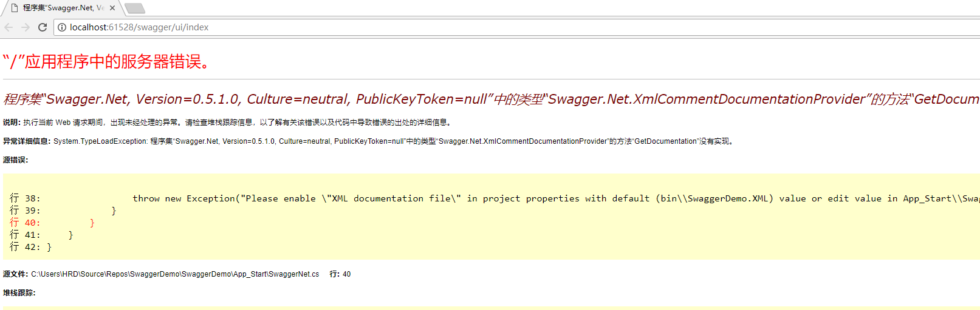Click the 行: 40 line number text

(x=340, y=274)
